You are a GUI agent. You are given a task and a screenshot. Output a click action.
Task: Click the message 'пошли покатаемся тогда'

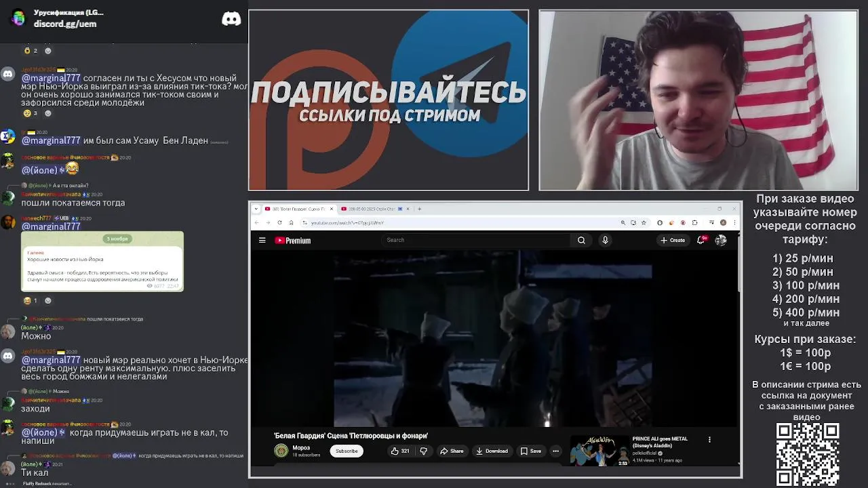click(73, 203)
